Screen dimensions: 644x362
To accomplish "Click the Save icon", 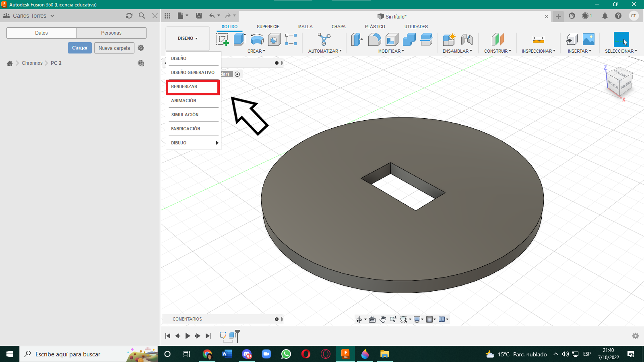I will [x=199, y=16].
